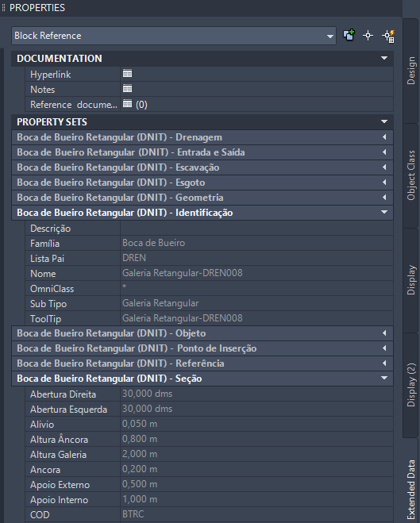Select the Altura Âncora value '0,800 m'
Screen dimensions: 420x523
140,439
